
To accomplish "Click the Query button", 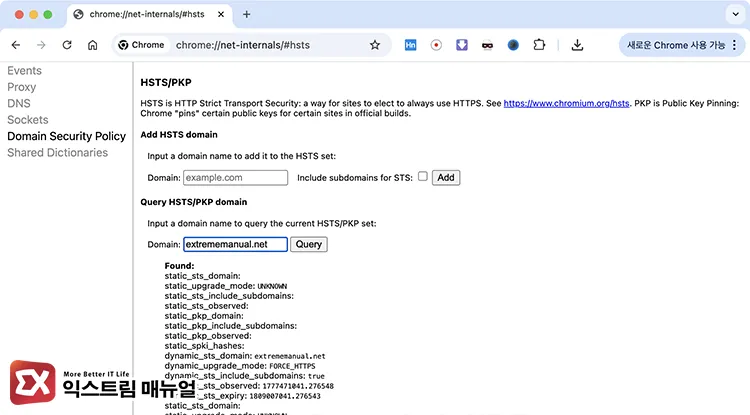I will (309, 244).
